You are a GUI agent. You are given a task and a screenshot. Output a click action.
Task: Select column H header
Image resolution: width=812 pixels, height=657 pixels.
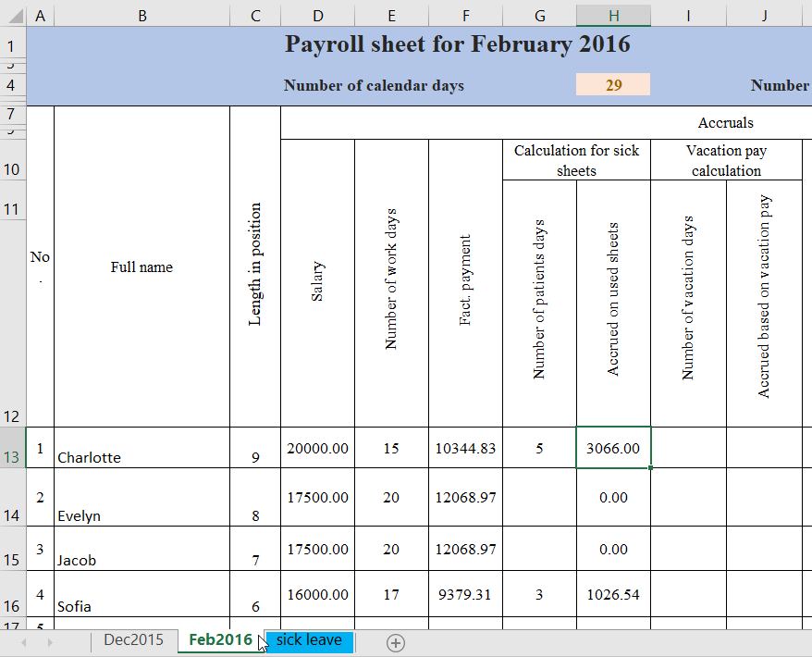[613, 15]
